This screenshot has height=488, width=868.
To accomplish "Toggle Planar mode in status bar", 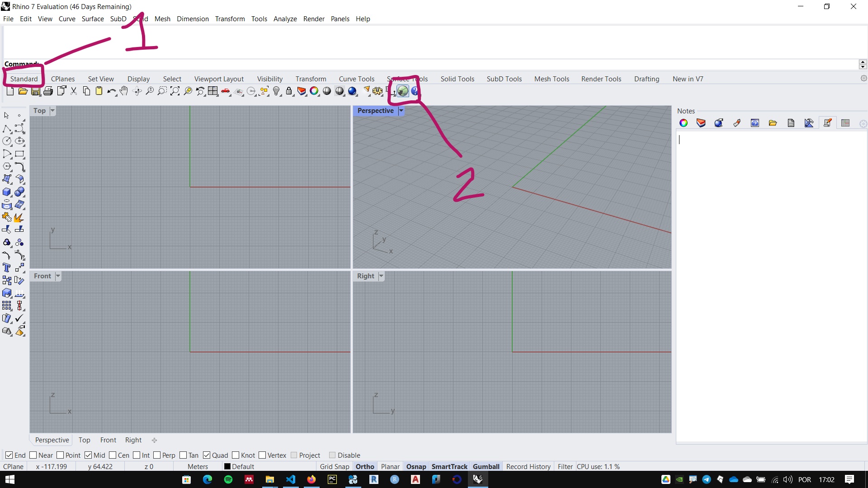I will (390, 467).
